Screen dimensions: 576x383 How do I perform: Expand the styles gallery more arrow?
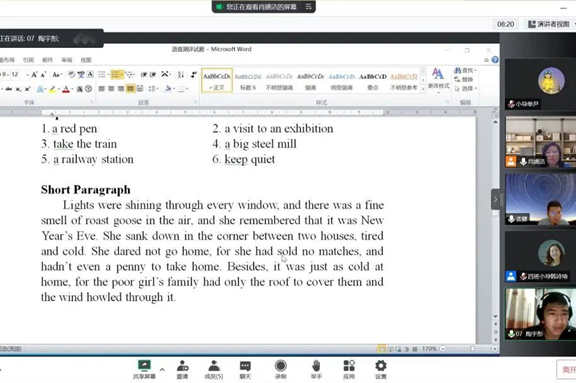[x=423, y=89]
